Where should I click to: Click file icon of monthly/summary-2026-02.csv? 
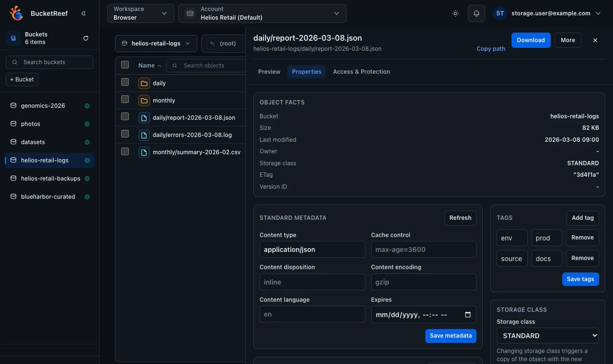144,152
